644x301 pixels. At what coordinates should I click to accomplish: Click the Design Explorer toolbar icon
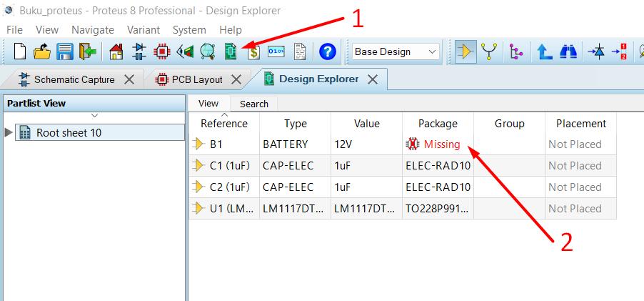tap(231, 51)
